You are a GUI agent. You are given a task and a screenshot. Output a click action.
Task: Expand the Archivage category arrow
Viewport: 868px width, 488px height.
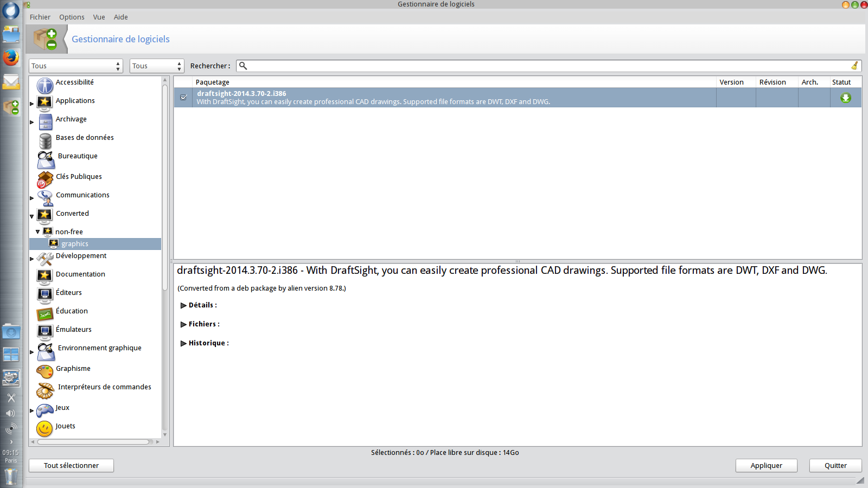pyautogui.click(x=32, y=122)
